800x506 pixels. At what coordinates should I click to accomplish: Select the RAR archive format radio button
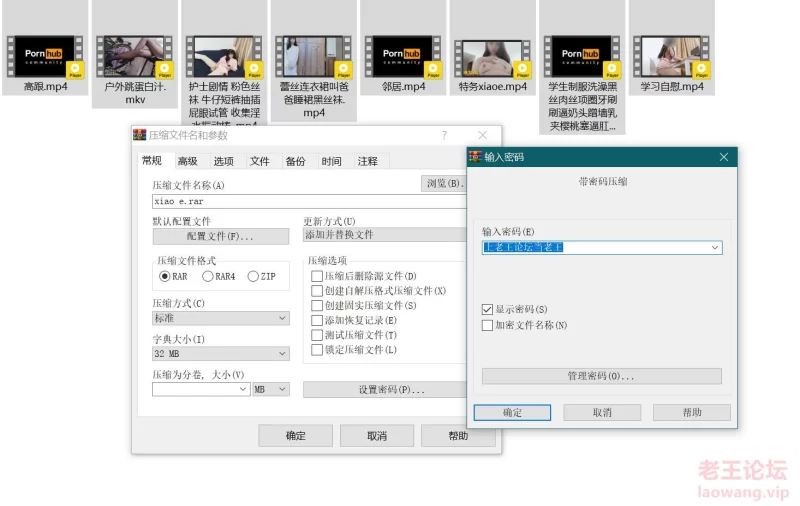[164, 276]
